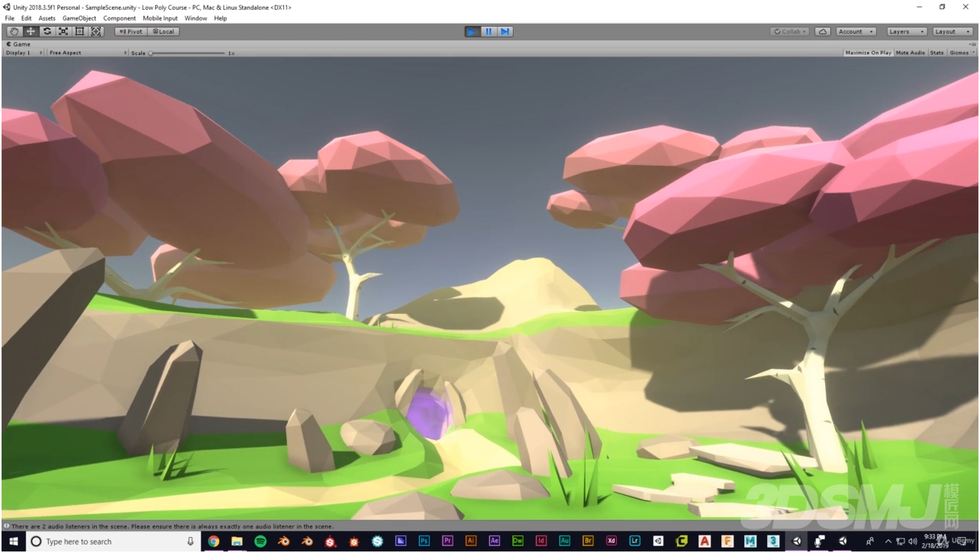Select the Rect transform tool
This screenshot has width=980, height=553.
(79, 31)
